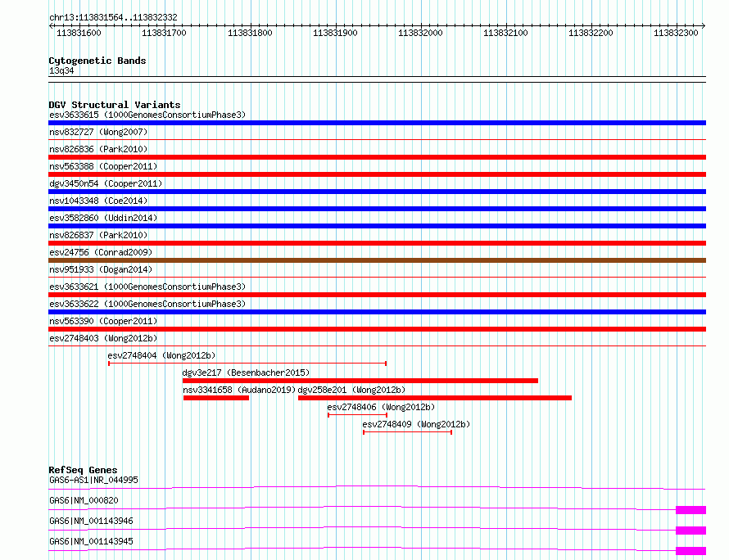Click the nsv3341658 (Audano2019) short red bar

(x=216, y=398)
